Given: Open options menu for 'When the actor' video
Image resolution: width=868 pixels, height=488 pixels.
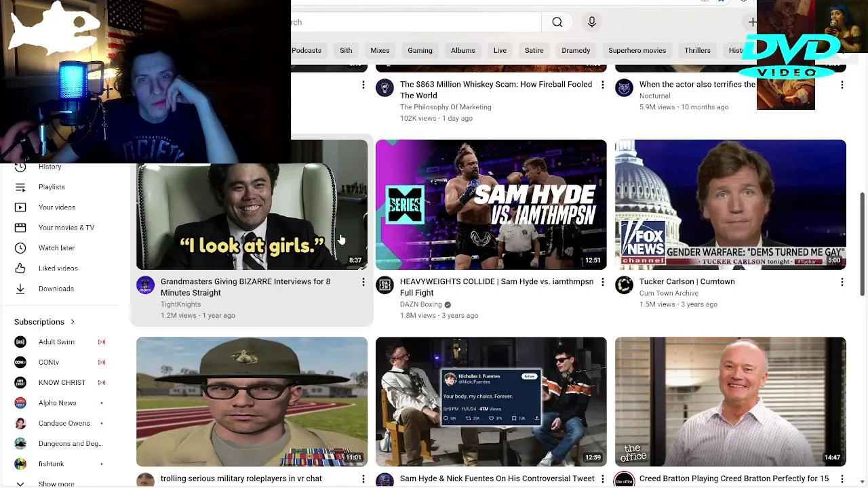Looking at the screenshot, I should [842, 85].
